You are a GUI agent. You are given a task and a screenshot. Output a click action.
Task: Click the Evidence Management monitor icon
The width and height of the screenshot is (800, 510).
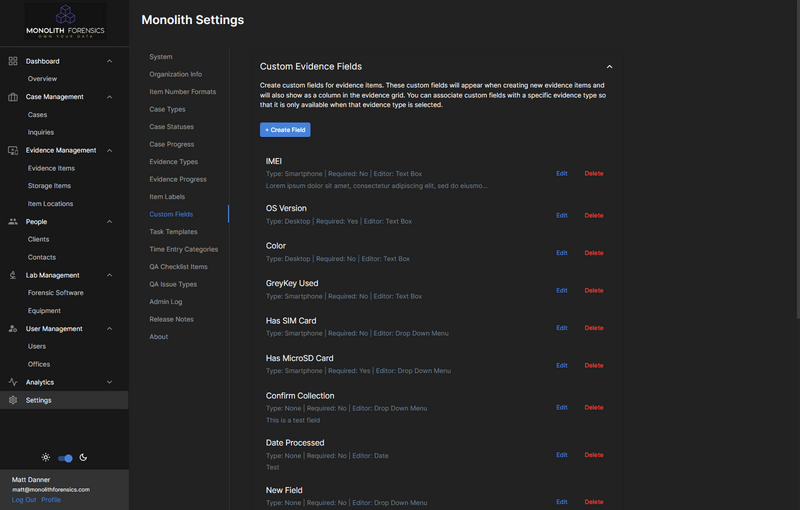(13, 150)
